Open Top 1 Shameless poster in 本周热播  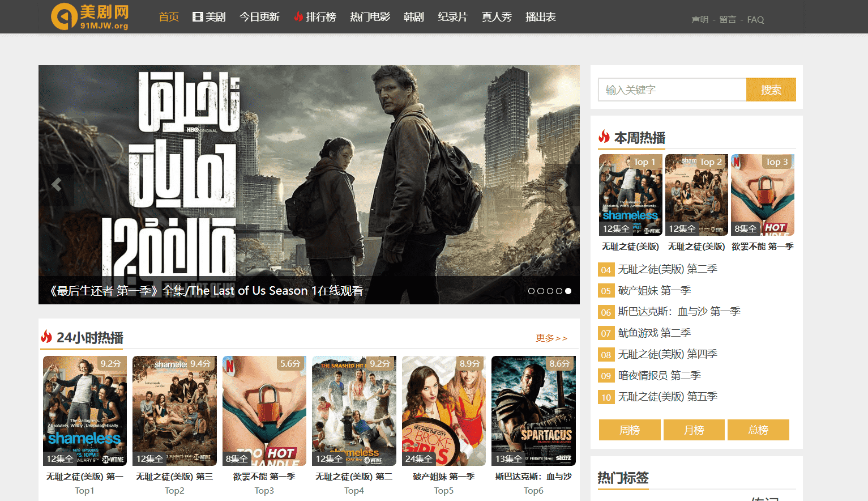(x=631, y=195)
